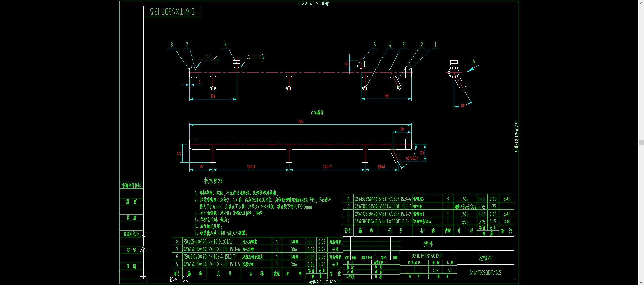The height and width of the screenshot is (285, 644).
Task: Select drawing number 5161TXS3DF.15.5 in title block
Action: point(485,273)
